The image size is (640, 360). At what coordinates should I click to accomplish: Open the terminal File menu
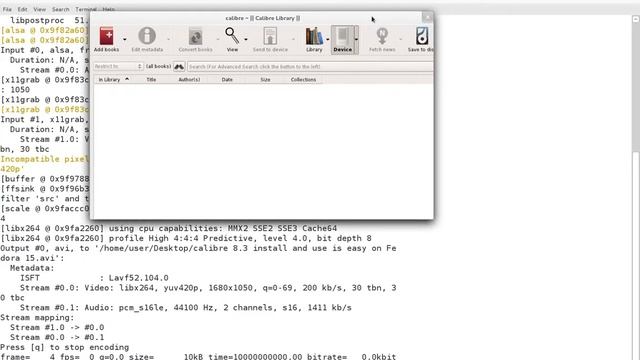7,9
